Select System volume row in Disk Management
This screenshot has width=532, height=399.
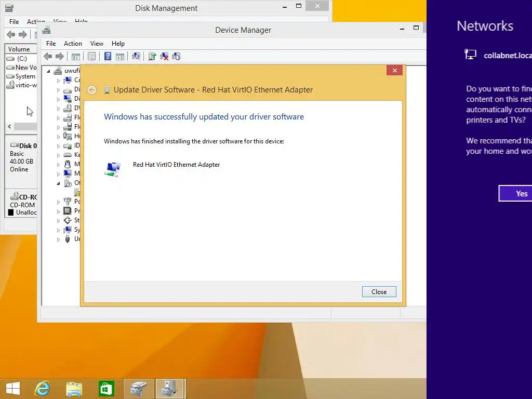point(21,76)
